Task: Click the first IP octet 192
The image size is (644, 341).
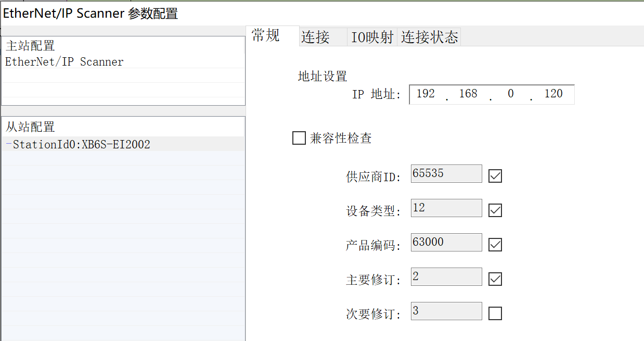Action: click(x=426, y=94)
